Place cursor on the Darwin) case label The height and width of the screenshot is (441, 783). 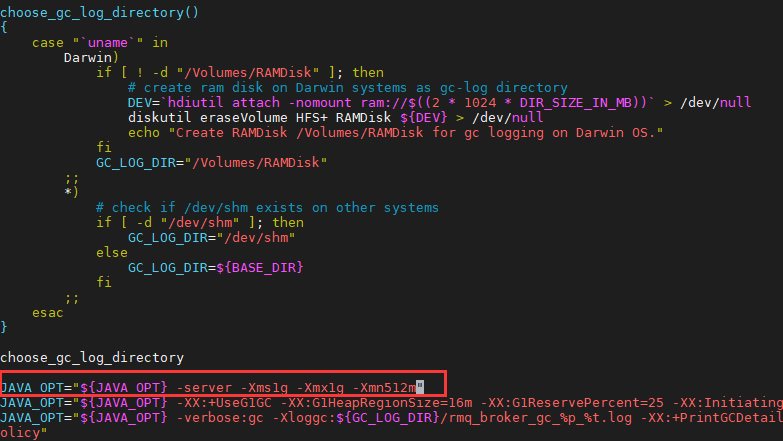(x=92, y=58)
